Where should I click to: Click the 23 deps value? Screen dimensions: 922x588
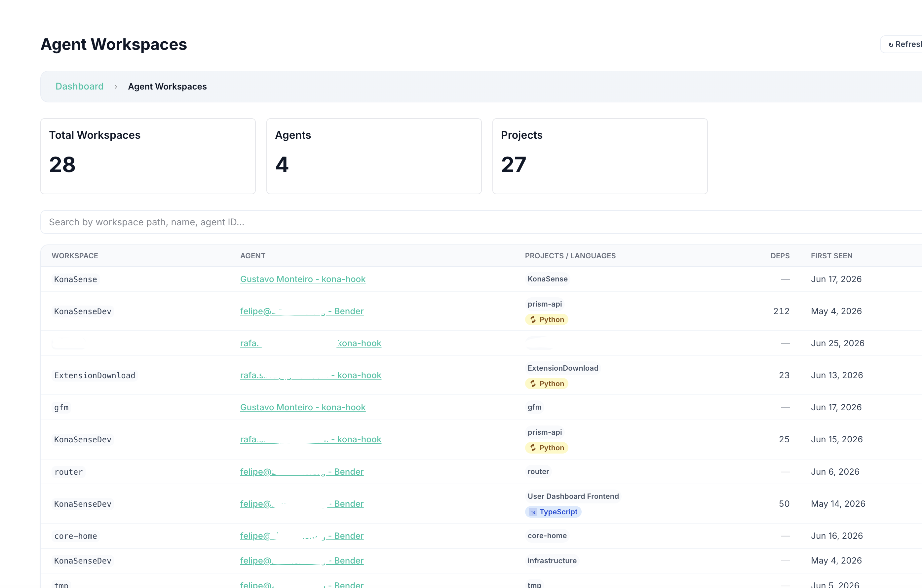784,375
